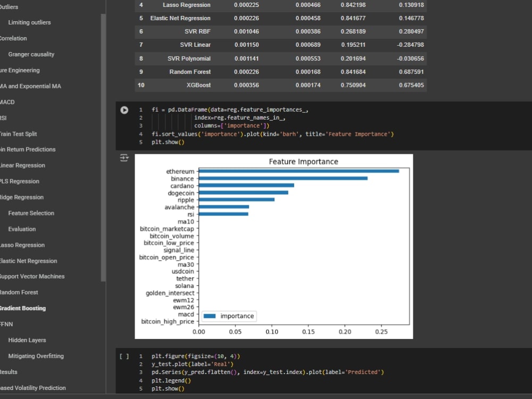Click Elastic Net Regression table cell

[x=180, y=18]
